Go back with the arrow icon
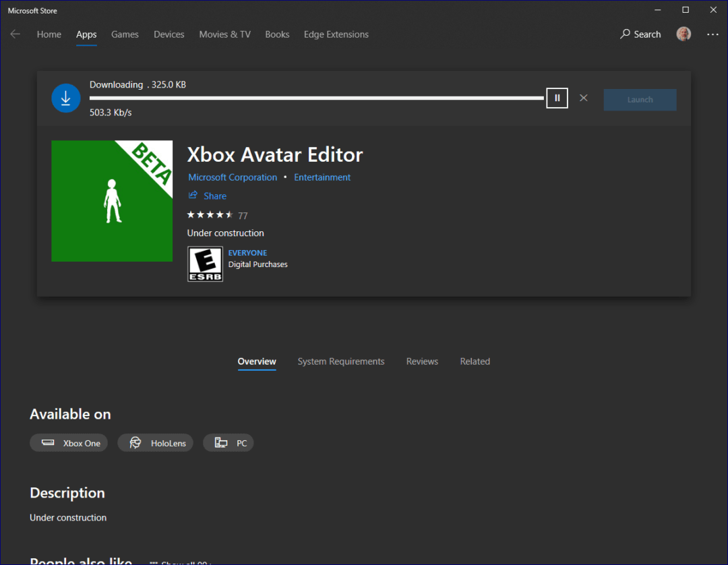This screenshot has height=565, width=728. 16,34
